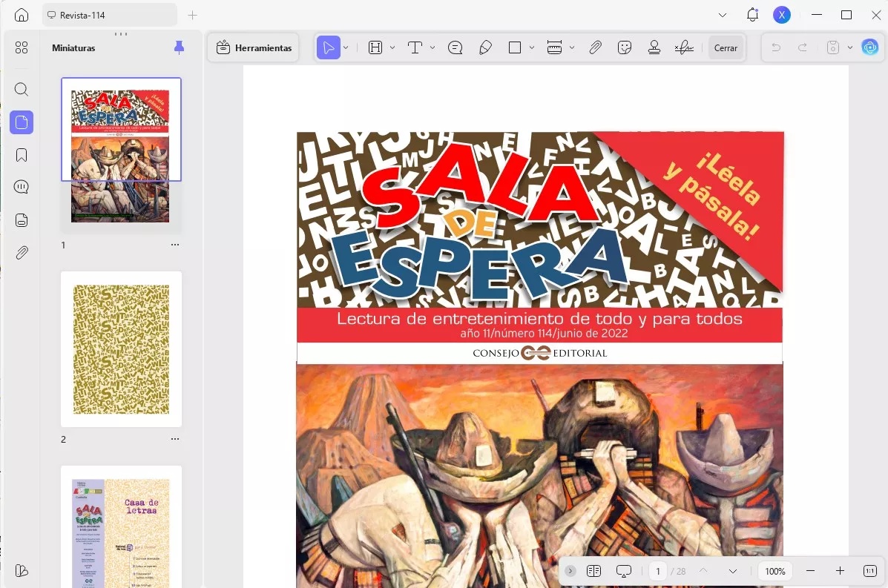Click the Miniaturas panel title
This screenshot has width=888, height=588.
[73, 48]
